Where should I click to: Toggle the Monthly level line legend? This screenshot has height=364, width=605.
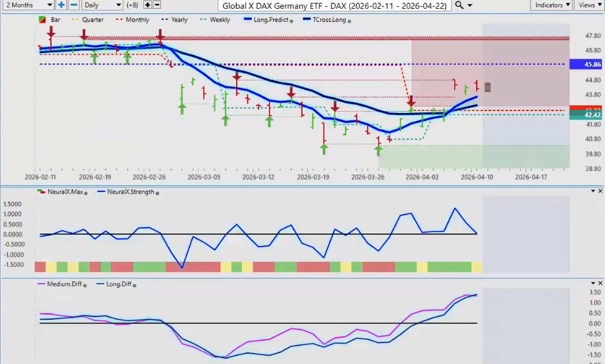pyautogui.click(x=133, y=20)
